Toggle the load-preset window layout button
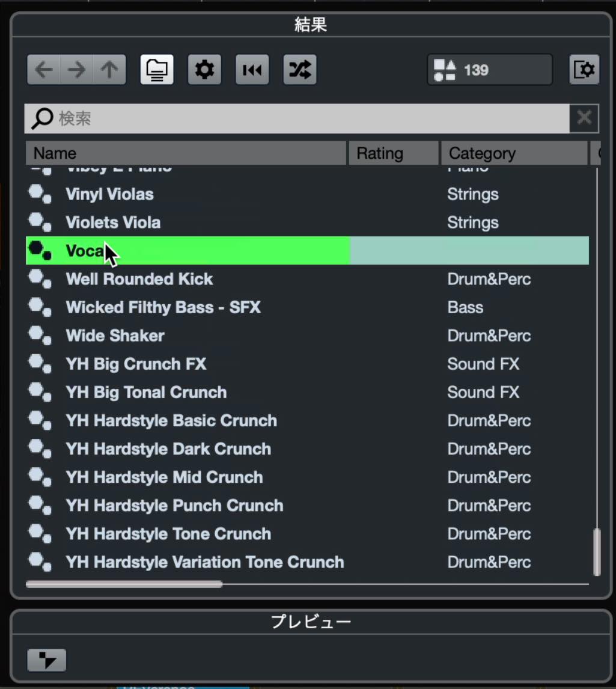Viewport: 616px width, 689px height. click(x=157, y=69)
